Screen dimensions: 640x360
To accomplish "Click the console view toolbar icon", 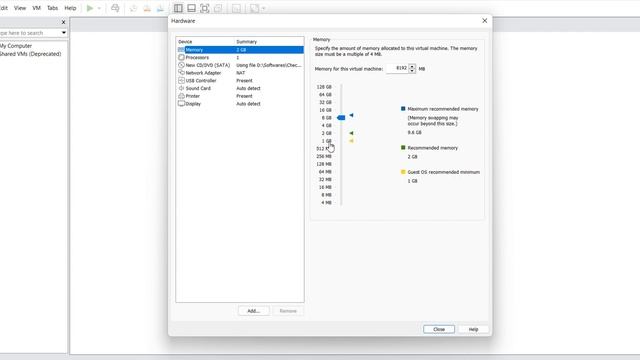I will tap(236, 8).
